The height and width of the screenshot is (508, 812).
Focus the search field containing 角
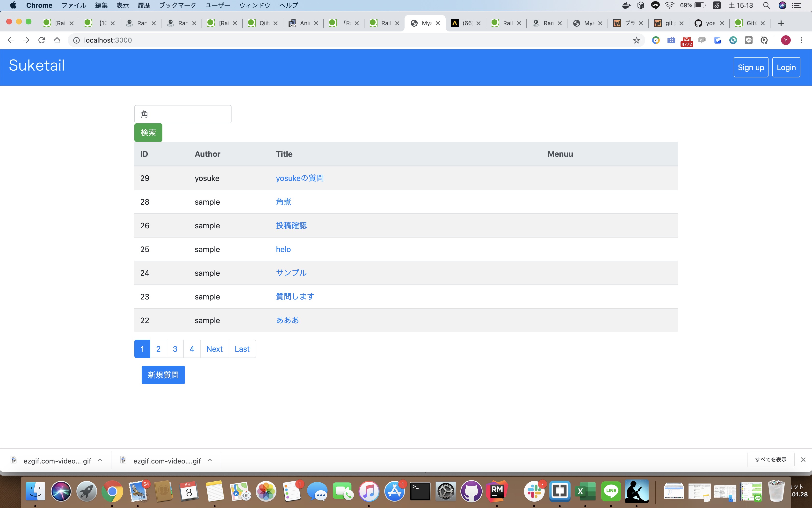(x=183, y=114)
